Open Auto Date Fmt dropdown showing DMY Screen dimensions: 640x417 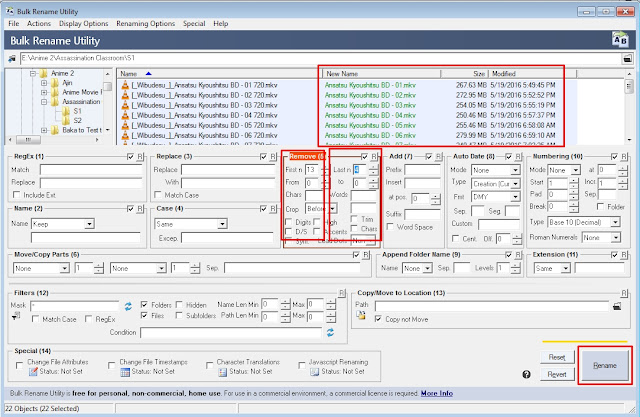pyautogui.click(x=496, y=197)
